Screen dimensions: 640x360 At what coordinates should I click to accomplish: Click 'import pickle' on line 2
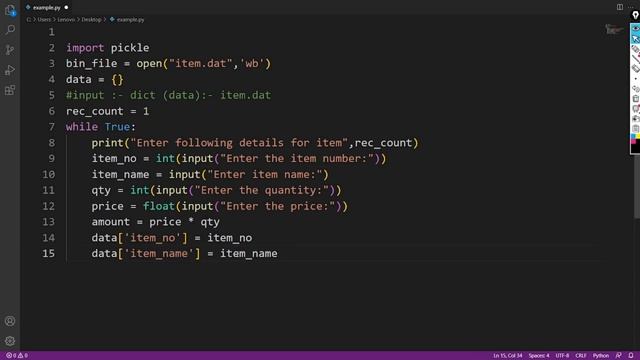[x=108, y=48]
